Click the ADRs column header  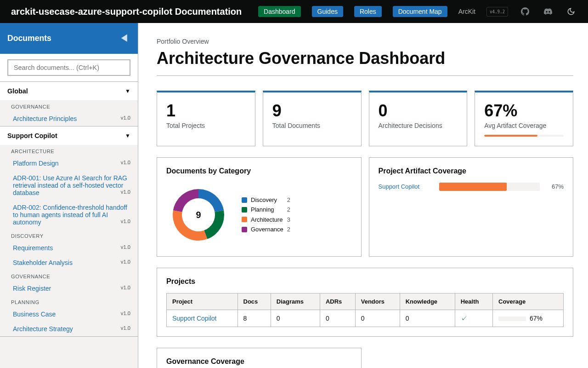tap(338, 302)
